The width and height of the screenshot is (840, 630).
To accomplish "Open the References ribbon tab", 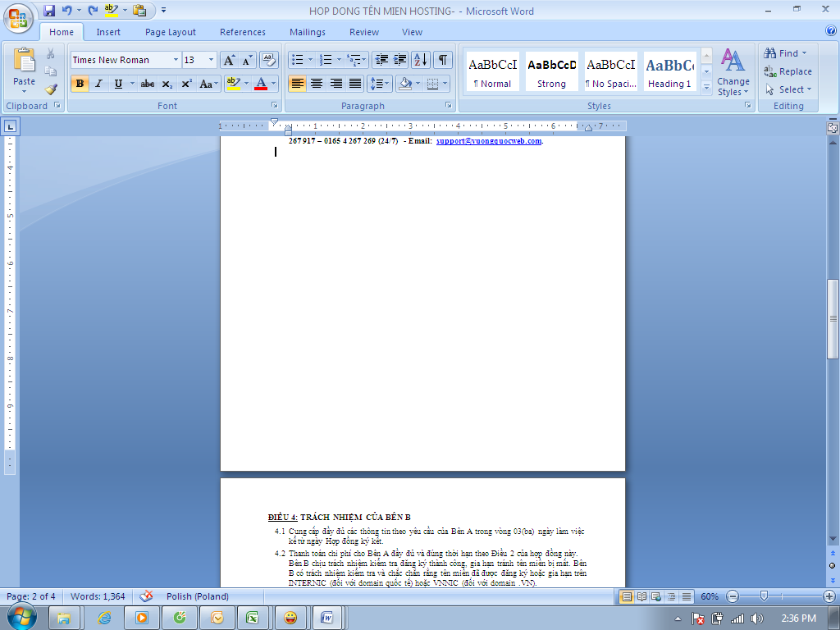I will click(243, 32).
